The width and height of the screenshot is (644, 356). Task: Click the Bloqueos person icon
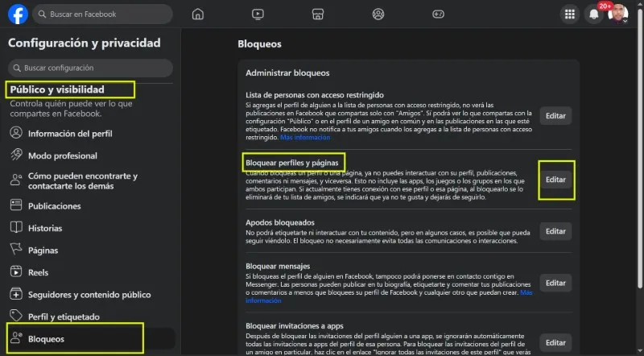[x=16, y=338]
